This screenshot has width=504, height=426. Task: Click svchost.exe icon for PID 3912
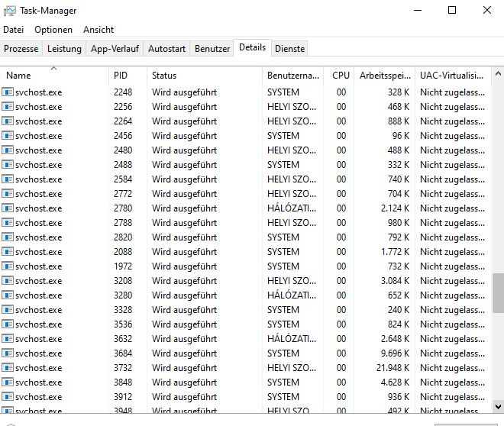[8, 397]
